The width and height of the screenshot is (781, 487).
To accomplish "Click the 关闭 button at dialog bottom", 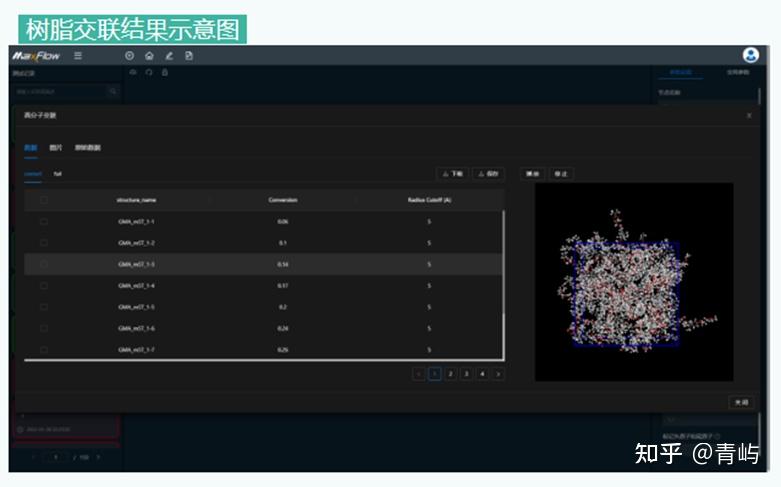I will (741, 402).
